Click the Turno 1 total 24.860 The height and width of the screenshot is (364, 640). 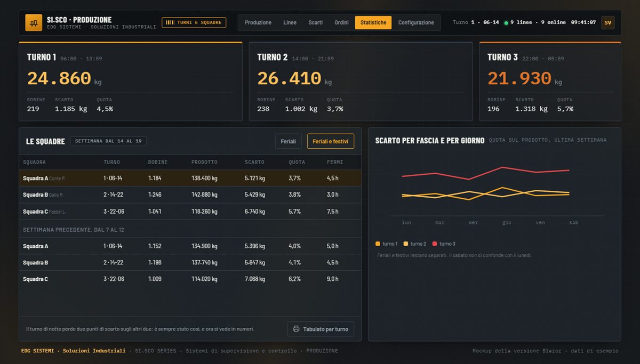(59, 78)
